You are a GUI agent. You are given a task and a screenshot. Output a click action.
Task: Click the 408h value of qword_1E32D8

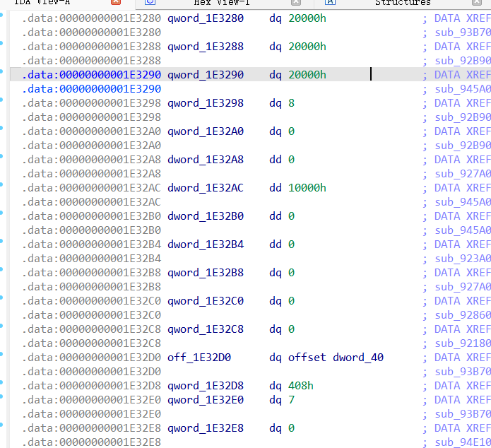pyautogui.click(x=301, y=386)
